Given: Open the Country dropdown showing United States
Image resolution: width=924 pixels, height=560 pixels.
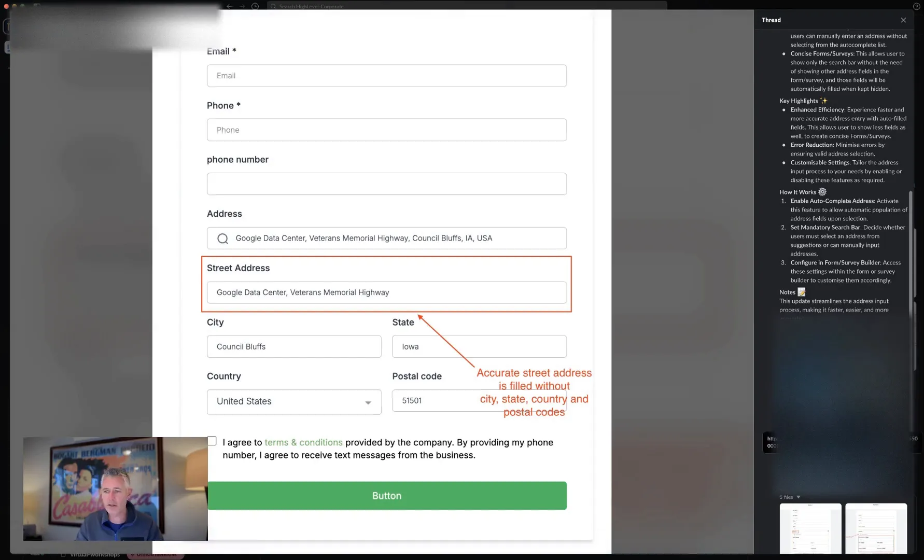Looking at the screenshot, I should pyautogui.click(x=294, y=402).
